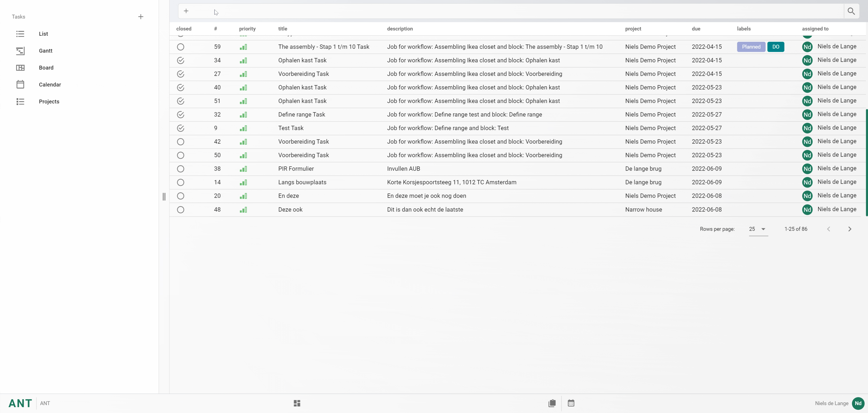Click the Nd user avatar in the bottom right

[x=858, y=403]
